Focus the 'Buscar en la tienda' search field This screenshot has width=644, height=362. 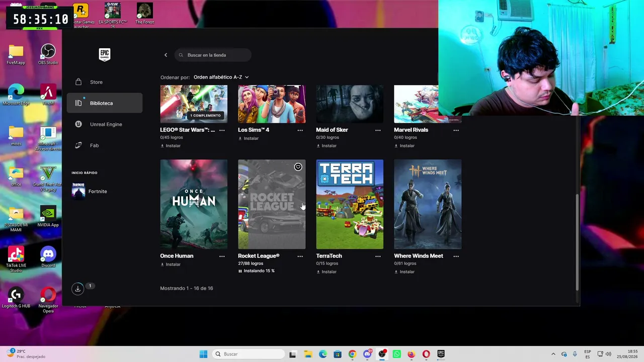(x=213, y=55)
